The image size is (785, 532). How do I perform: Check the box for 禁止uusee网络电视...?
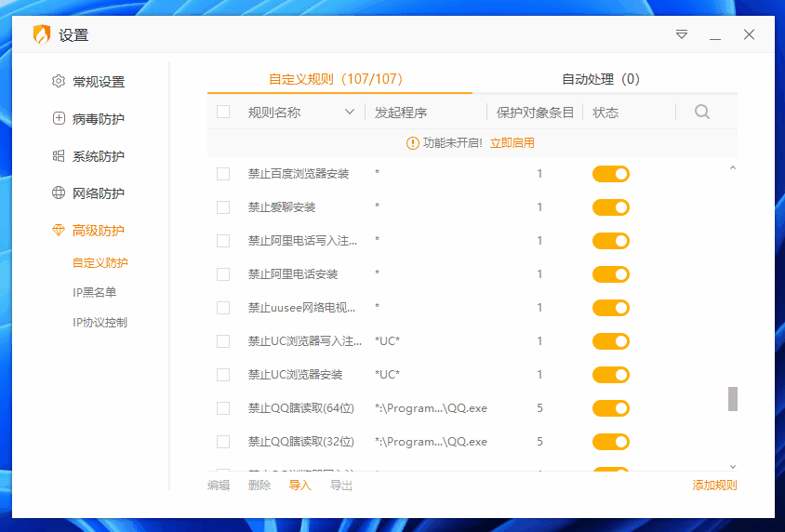[x=223, y=308]
